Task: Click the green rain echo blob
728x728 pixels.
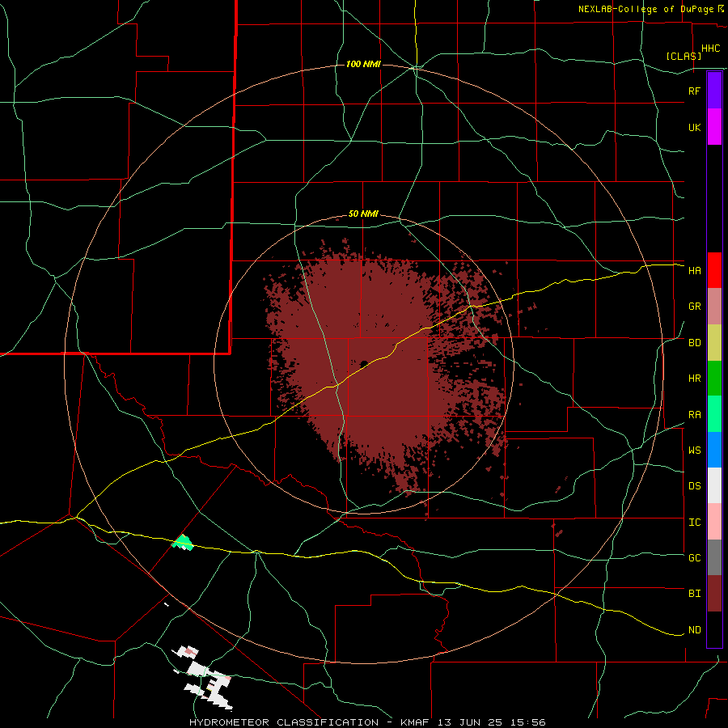Action: 183,542
